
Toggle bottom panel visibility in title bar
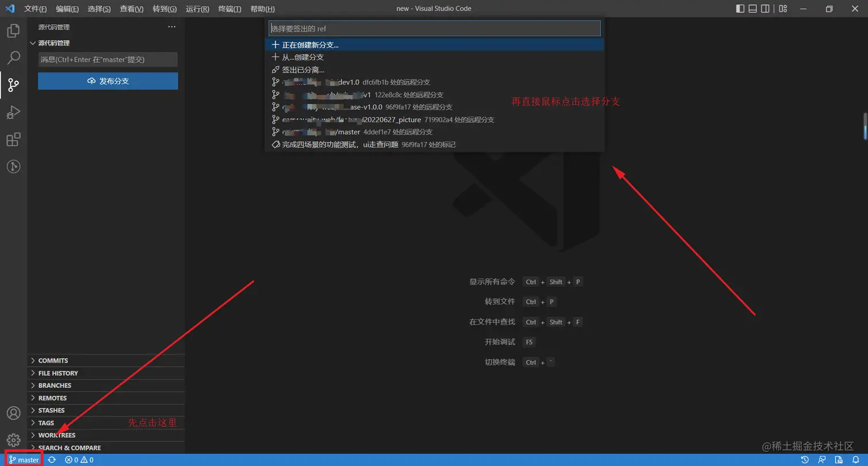753,9
